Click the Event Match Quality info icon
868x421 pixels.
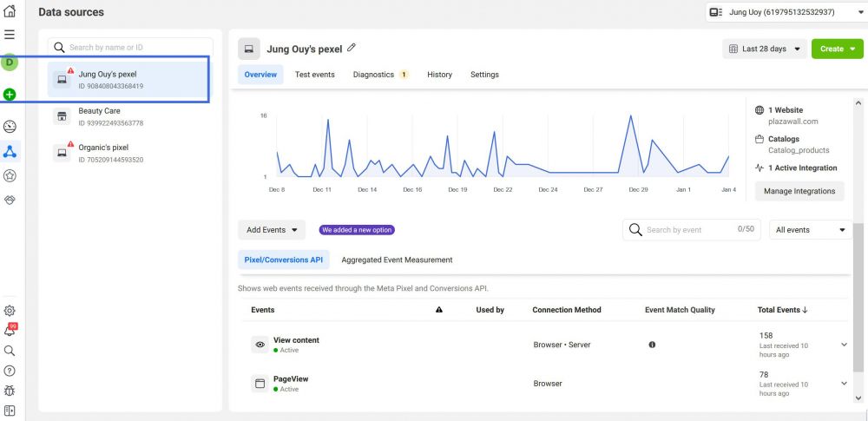(652, 345)
